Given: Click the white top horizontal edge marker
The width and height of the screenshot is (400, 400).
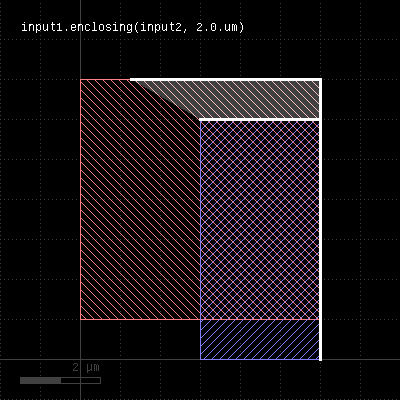Looking at the screenshot, I should point(225,80).
